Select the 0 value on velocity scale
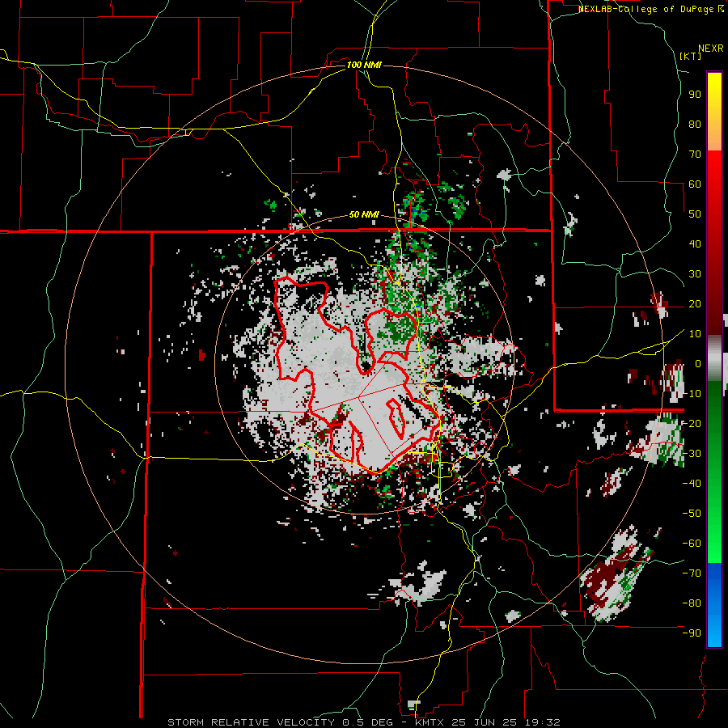This screenshot has width=728, height=728. [698, 363]
